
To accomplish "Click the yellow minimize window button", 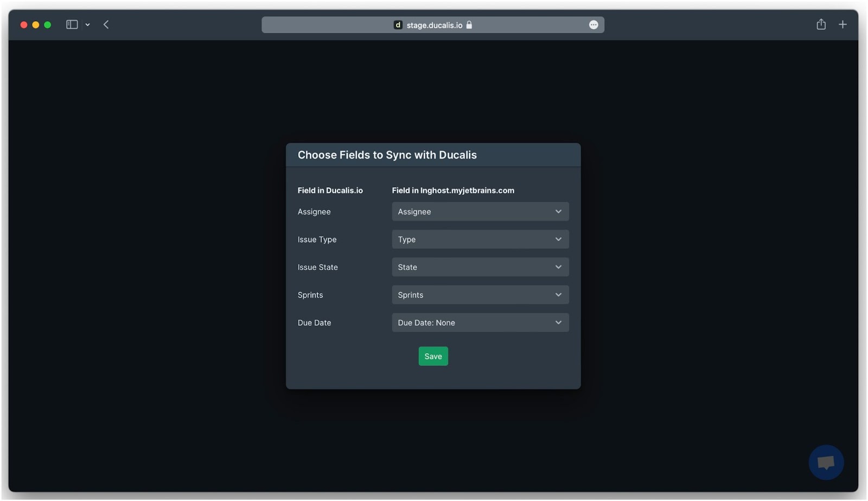I will [x=36, y=25].
